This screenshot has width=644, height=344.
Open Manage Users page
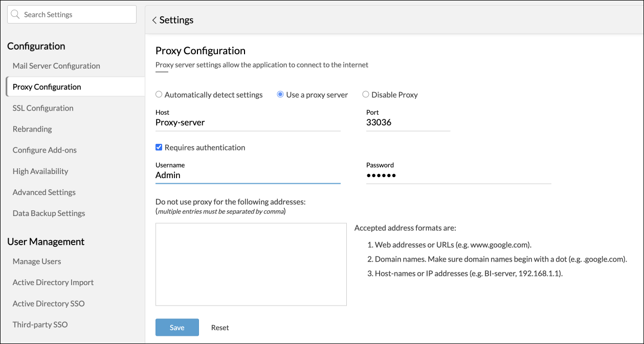click(x=37, y=262)
